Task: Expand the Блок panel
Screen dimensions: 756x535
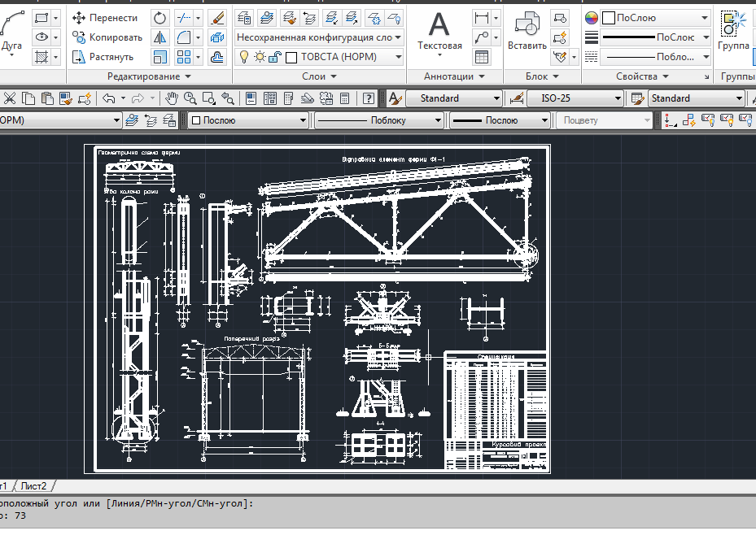Action: coord(542,76)
